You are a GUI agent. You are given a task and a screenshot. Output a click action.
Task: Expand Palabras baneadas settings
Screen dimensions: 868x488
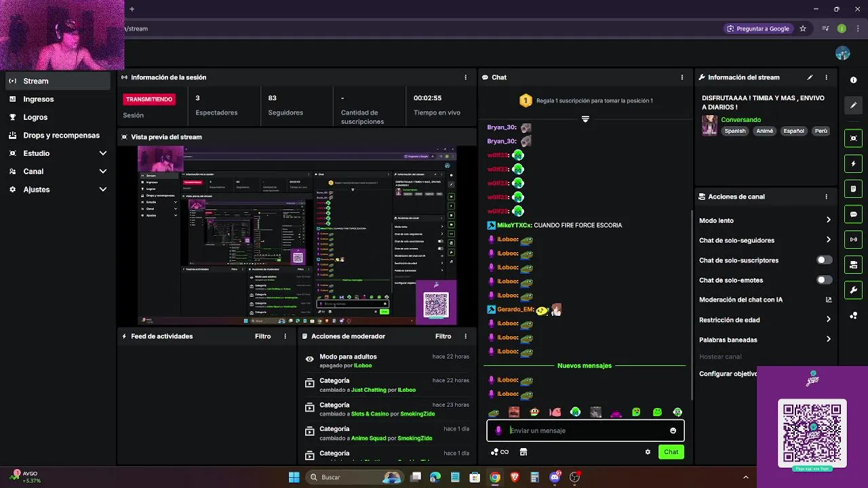click(828, 340)
